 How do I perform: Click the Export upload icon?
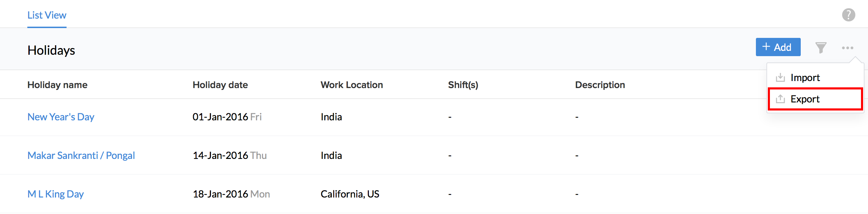pyautogui.click(x=780, y=99)
